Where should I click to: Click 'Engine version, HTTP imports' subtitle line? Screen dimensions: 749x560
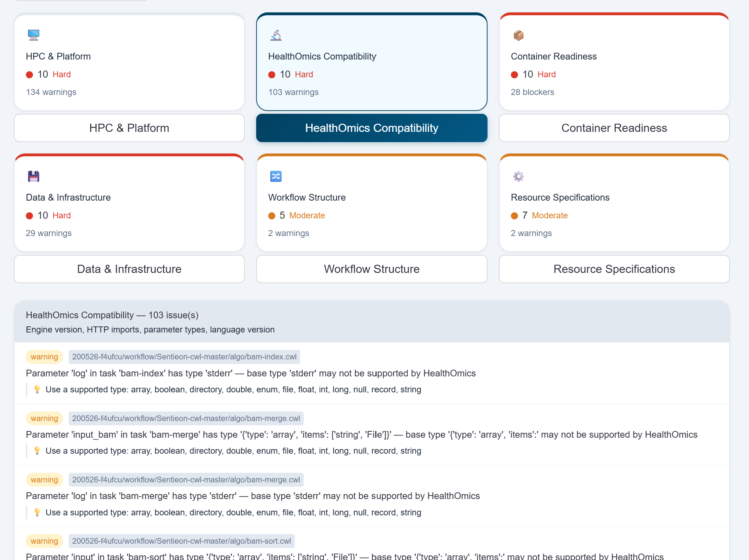click(x=150, y=330)
